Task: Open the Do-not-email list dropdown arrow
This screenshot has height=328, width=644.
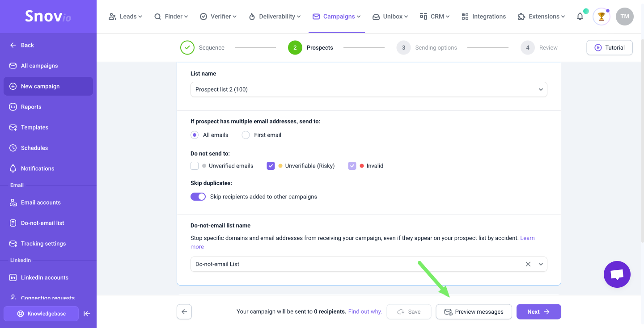Action: pos(541,264)
